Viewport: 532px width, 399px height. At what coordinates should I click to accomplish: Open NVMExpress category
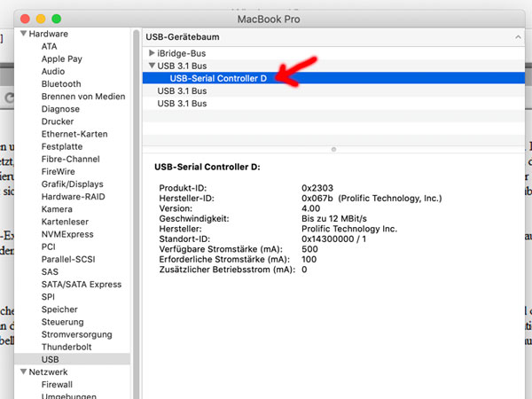click(67, 234)
